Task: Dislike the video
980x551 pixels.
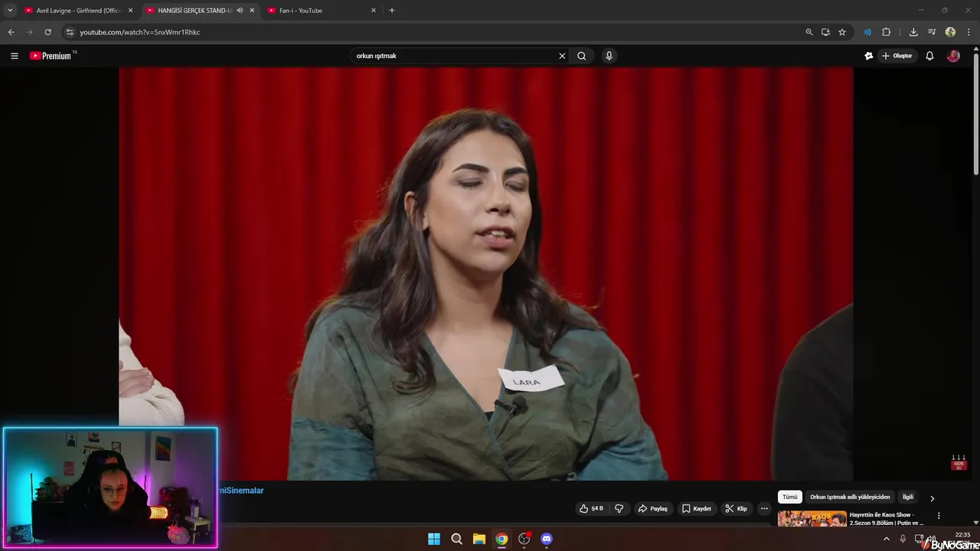Action: tap(619, 508)
